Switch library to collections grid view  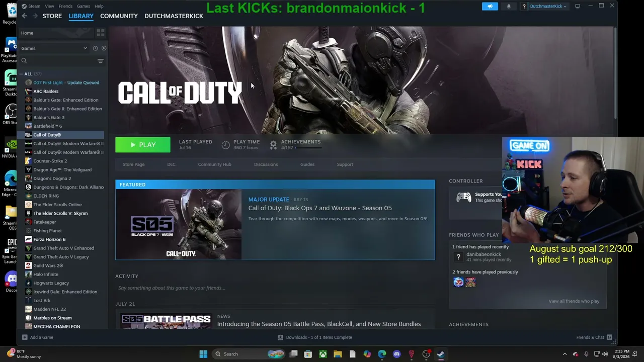coord(101,33)
